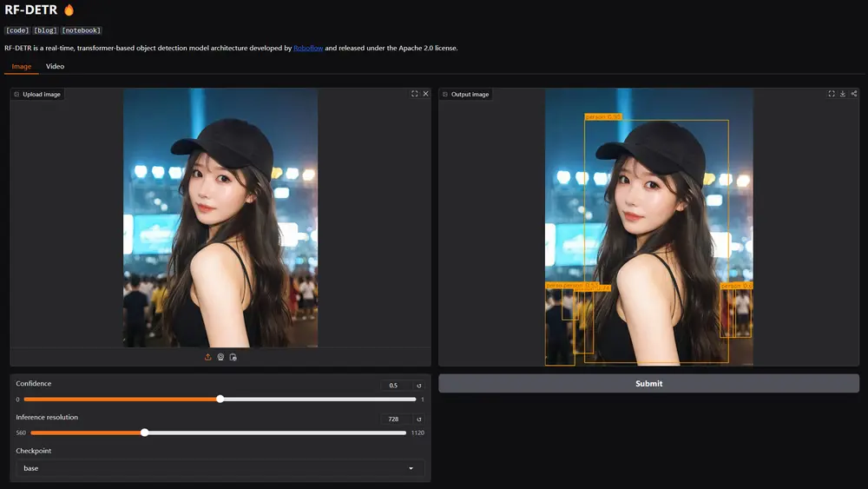Open the [code] link

tap(17, 30)
